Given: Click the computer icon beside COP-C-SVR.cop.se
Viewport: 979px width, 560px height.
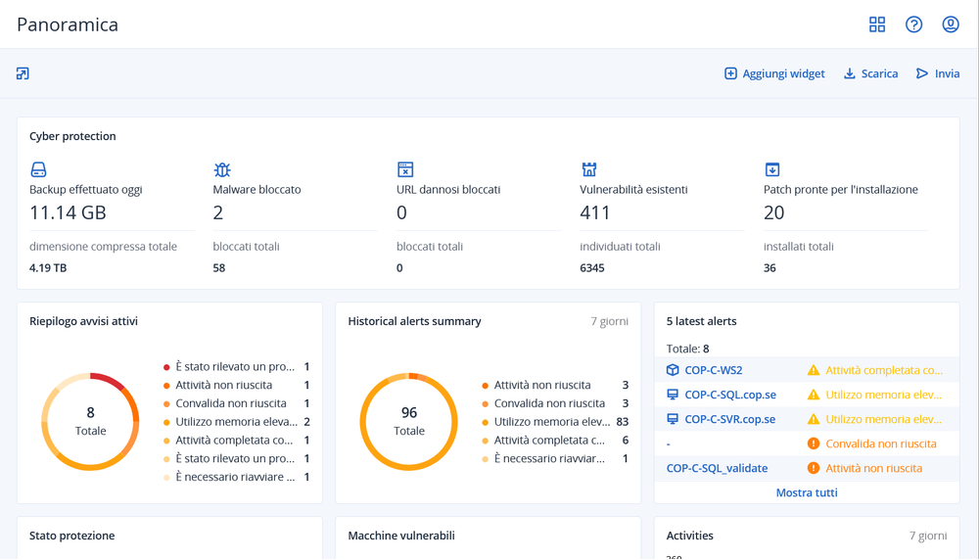Looking at the screenshot, I should [673, 419].
